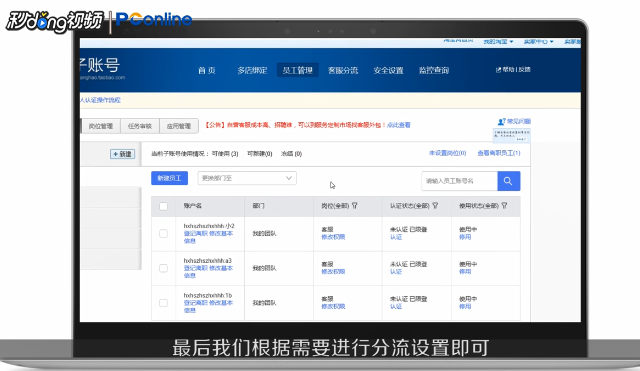
Task: Check the box for account fxhszhszhxhhh:小2
Action: pos(163,233)
